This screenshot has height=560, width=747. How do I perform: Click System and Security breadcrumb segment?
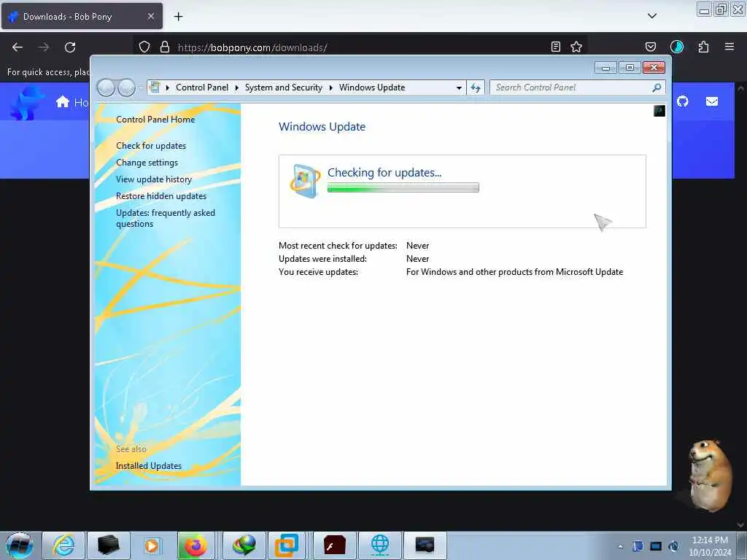click(x=284, y=87)
